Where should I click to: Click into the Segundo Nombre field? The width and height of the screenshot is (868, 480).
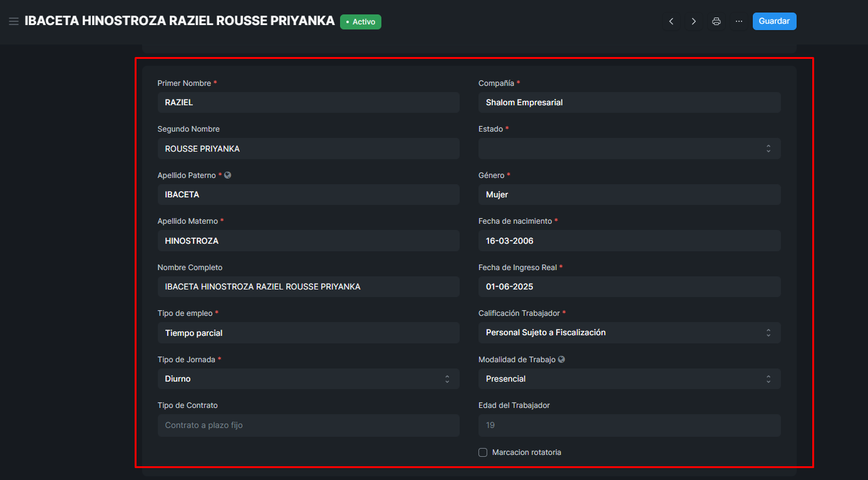click(308, 149)
